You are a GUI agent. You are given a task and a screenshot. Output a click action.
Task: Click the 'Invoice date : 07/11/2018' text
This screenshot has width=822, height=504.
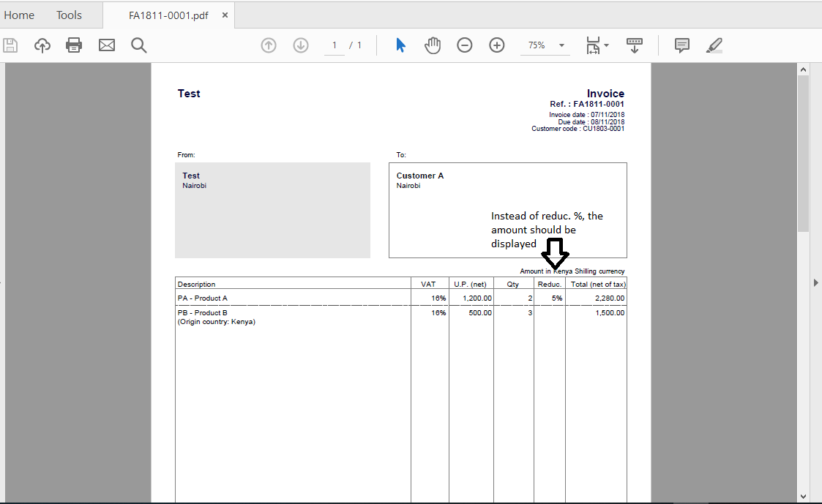[586, 115]
